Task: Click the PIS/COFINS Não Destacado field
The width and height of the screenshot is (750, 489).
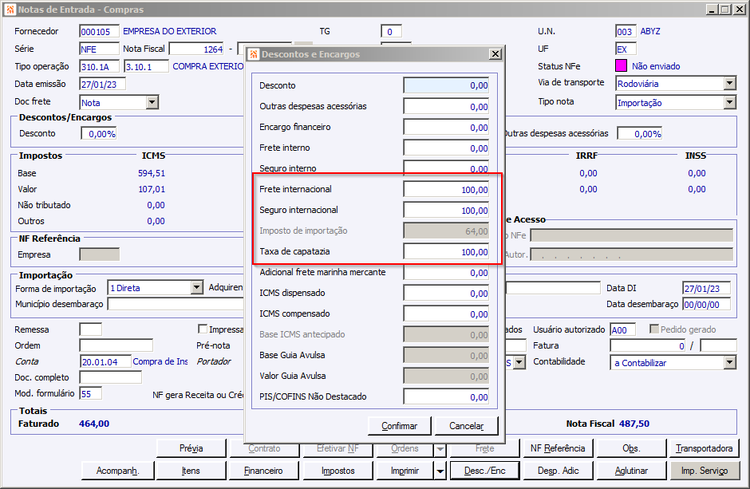Action: tap(446, 397)
